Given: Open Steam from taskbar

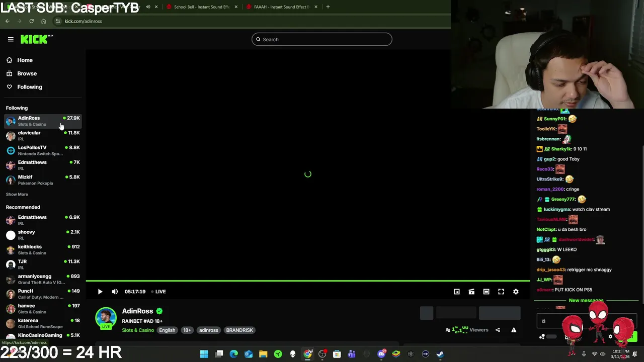Looking at the screenshot, I should pos(440,354).
